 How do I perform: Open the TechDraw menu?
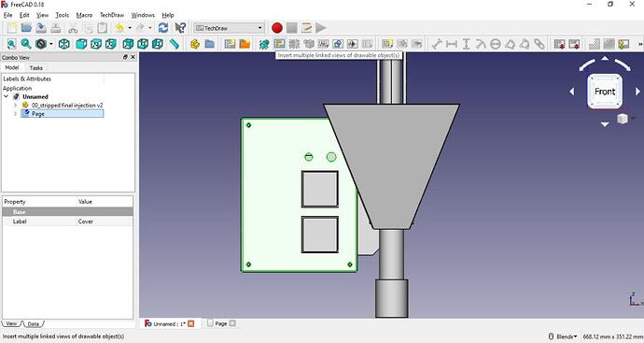tap(112, 15)
